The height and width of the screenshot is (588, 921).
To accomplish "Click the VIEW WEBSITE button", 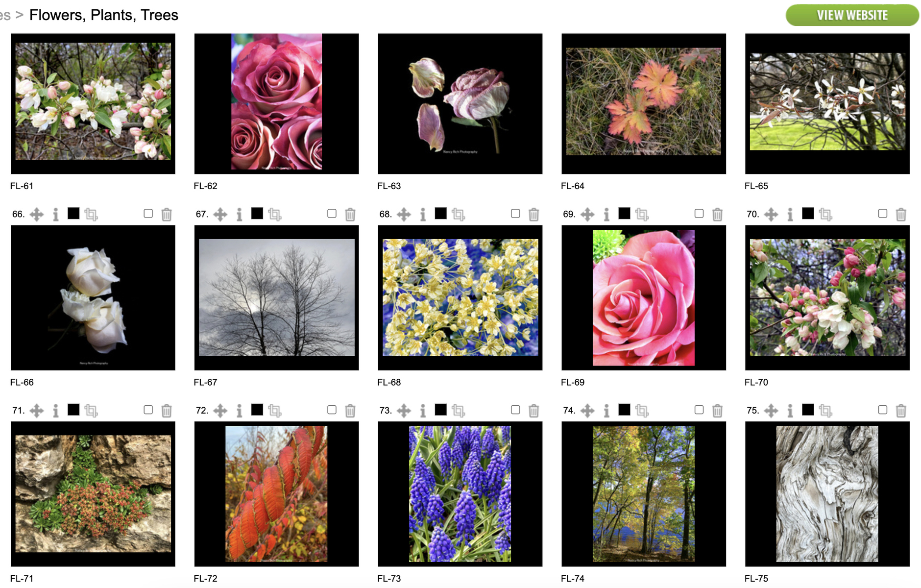I will 852,15.
